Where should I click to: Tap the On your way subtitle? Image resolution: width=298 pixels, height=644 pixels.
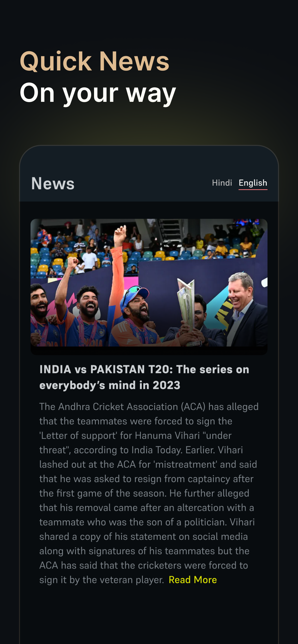coord(98,93)
